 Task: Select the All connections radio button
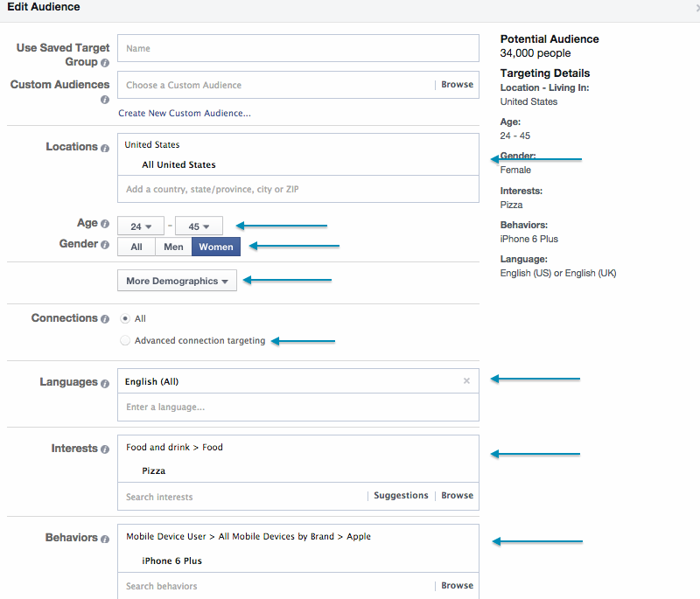pyautogui.click(x=123, y=318)
